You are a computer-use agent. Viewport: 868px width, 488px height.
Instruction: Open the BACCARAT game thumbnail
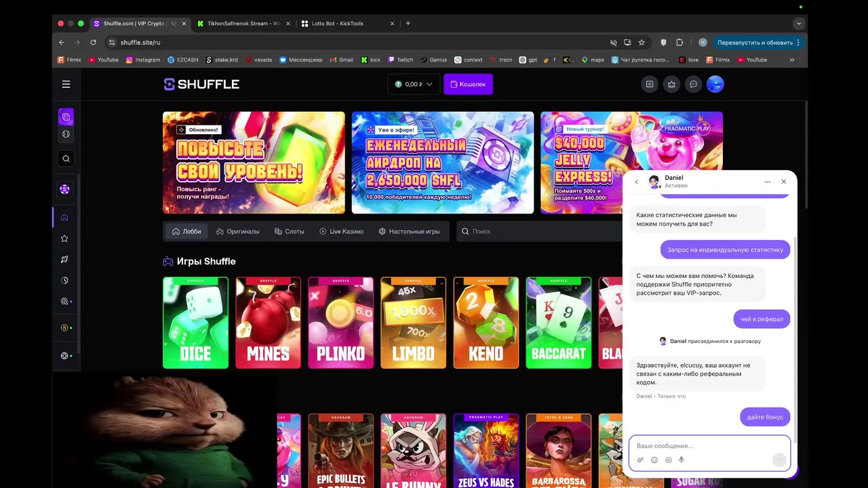558,323
